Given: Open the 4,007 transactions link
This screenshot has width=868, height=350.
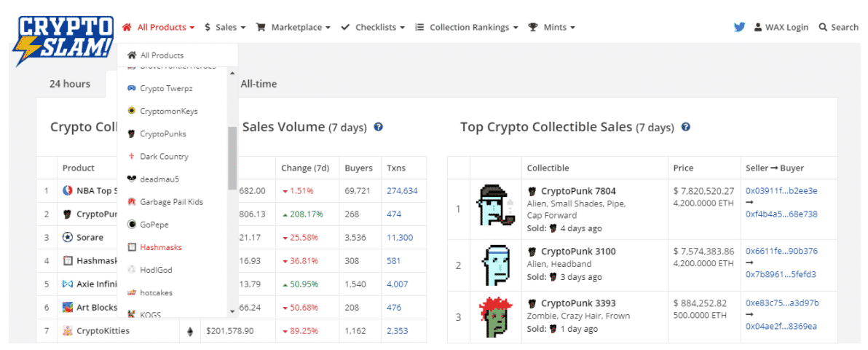Looking at the screenshot, I should tap(398, 284).
